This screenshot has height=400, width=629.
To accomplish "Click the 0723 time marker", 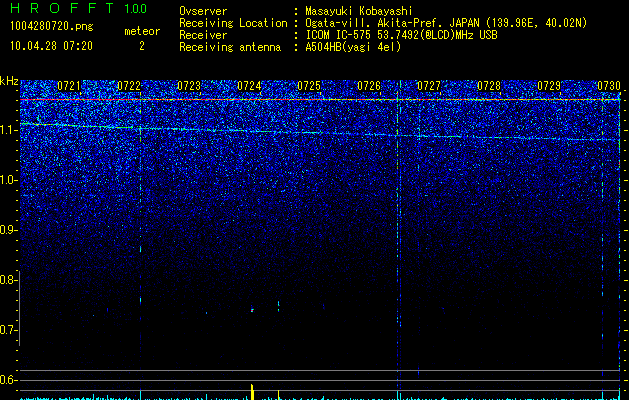I will (x=189, y=86).
